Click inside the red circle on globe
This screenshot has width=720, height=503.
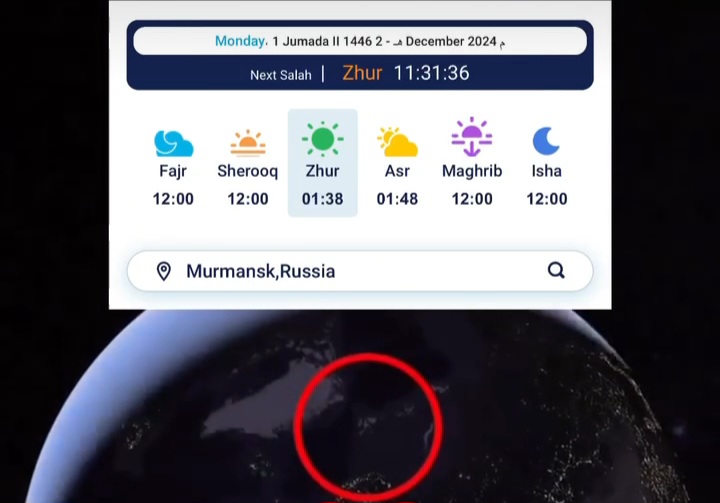coord(367,427)
